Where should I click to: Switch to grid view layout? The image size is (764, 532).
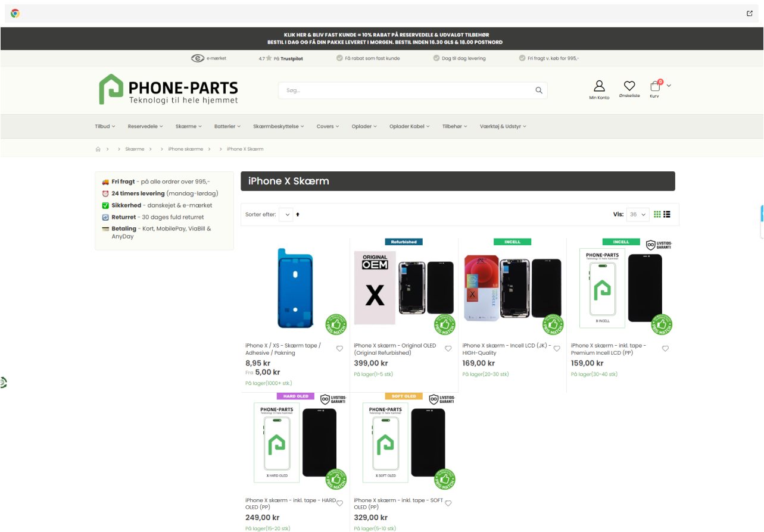[x=657, y=214]
